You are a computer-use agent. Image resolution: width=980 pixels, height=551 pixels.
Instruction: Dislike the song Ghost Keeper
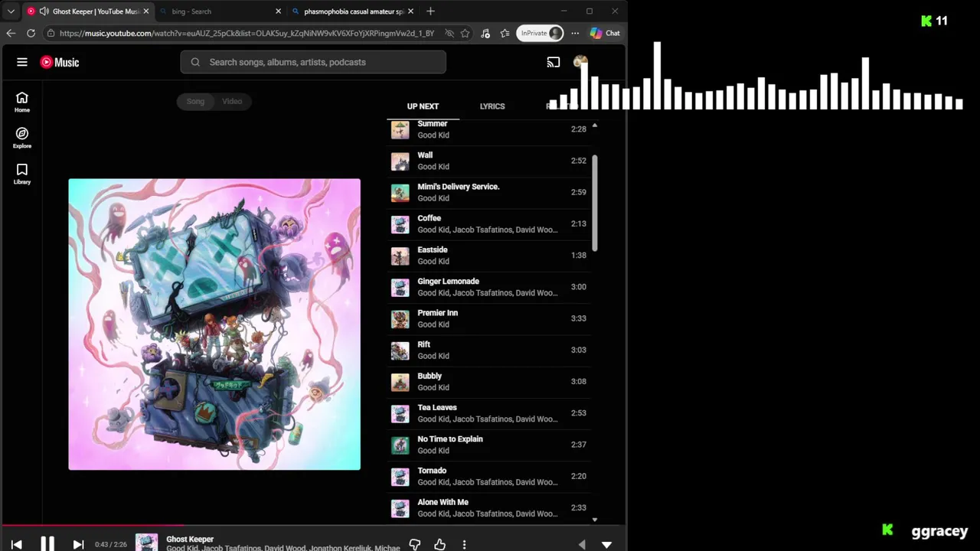(414, 544)
